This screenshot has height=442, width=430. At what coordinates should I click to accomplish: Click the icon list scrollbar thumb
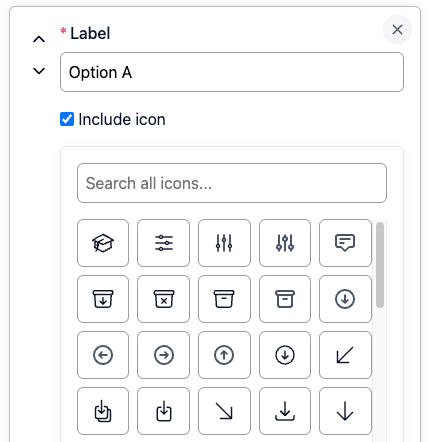click(x=380, y=265)
